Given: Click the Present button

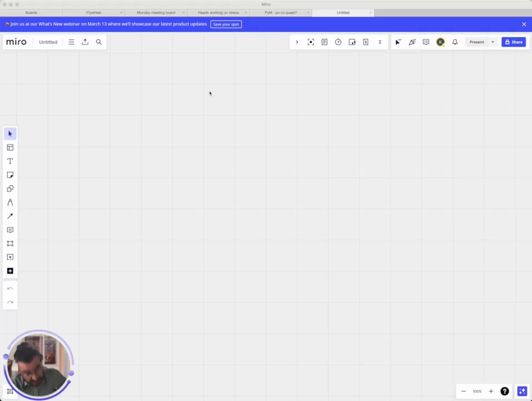Looking at the screenshot, I should 477,42.
